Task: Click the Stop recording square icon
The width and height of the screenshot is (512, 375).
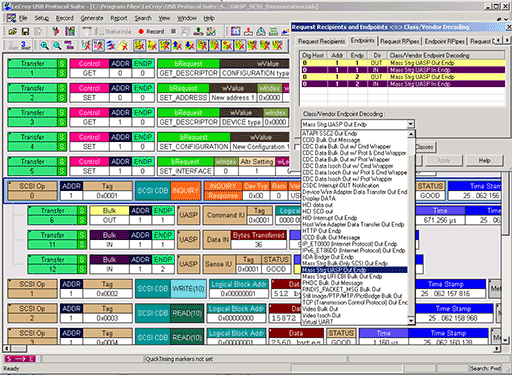Action: [173, 31]
